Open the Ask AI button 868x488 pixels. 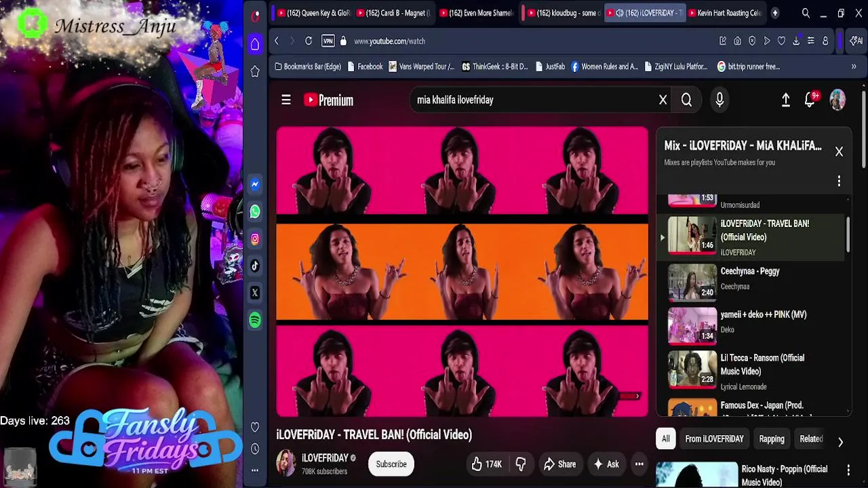[x=606, y=464]
